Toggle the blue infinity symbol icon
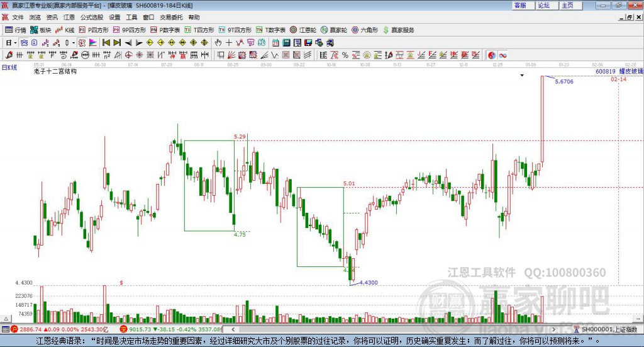 (502, 55)
